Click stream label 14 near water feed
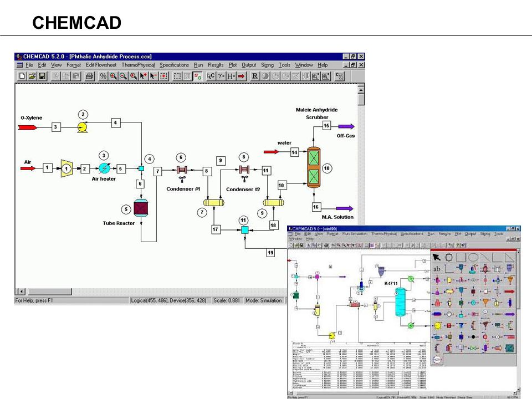 click(x=294, y=152)
